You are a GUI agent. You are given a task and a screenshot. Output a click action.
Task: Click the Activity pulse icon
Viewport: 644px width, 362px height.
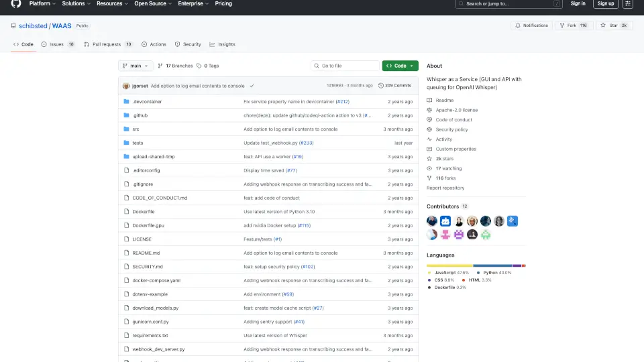coord(429,139)
